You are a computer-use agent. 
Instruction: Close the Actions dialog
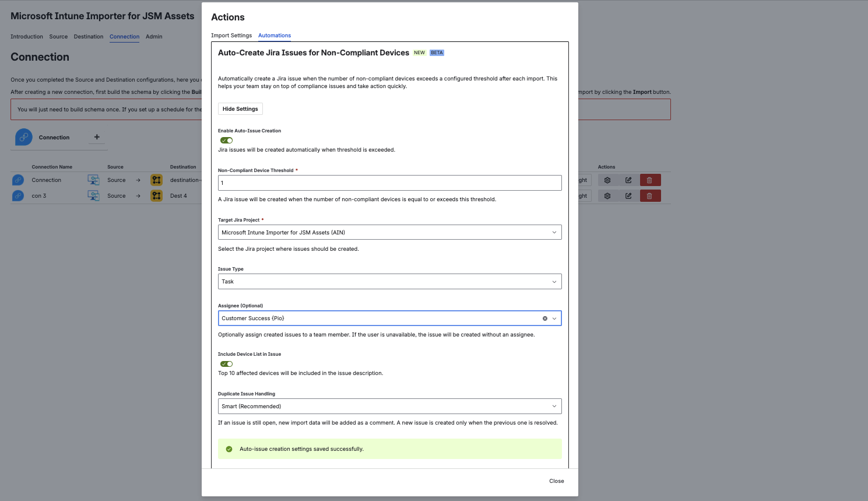[x=556, y=481]
